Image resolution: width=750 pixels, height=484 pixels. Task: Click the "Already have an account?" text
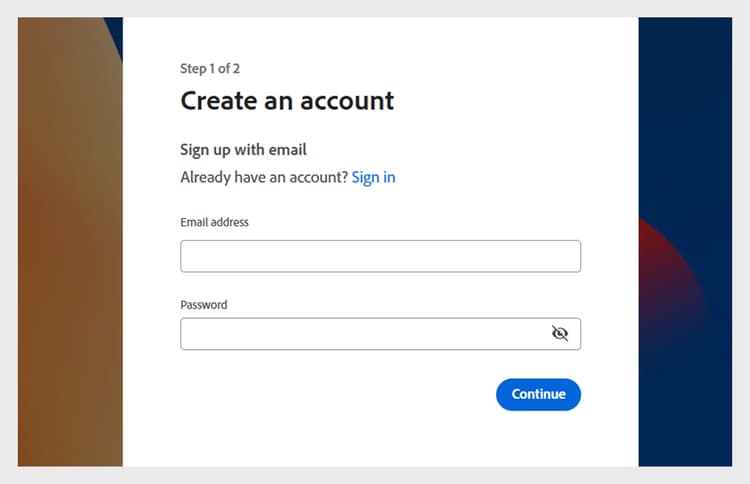tap(264, 177)
